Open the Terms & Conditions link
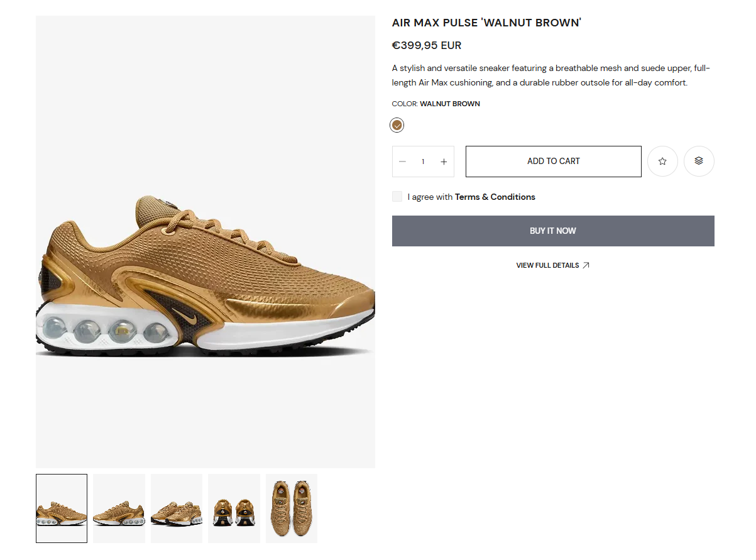This screenshot has width=756, height=560. [495, 197]
